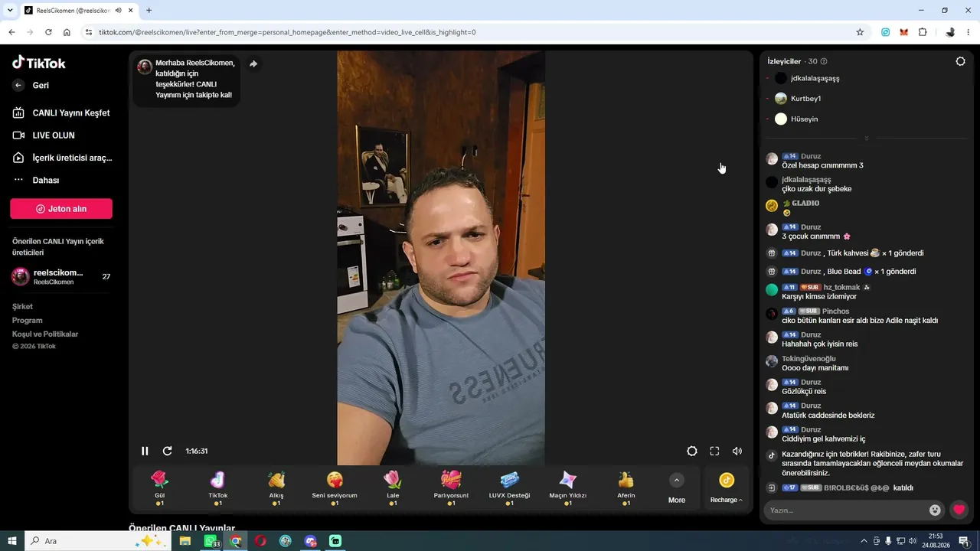
Task: Click the TikTok logo
Action: coord(39,63)
